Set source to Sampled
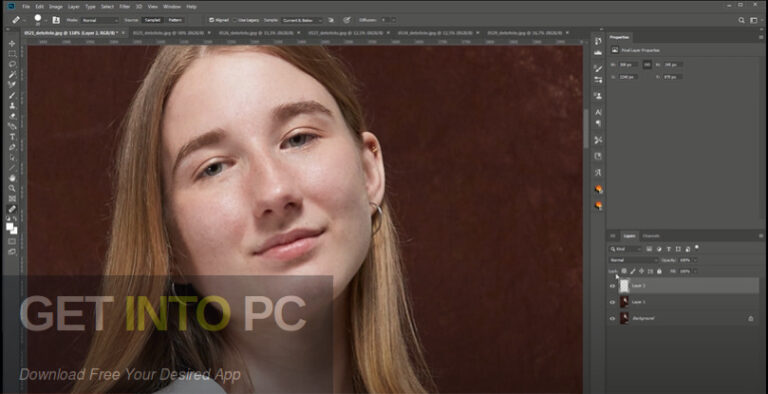 [x=152, y=20]
